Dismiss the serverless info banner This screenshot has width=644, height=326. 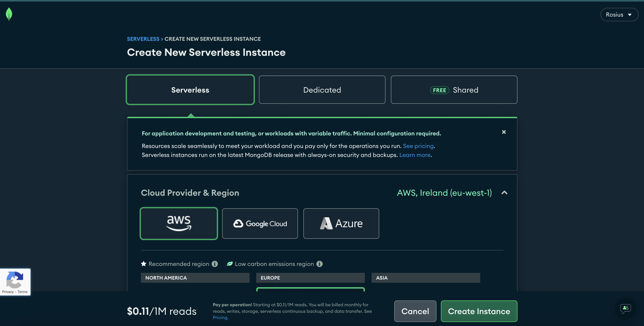[504, 132]
